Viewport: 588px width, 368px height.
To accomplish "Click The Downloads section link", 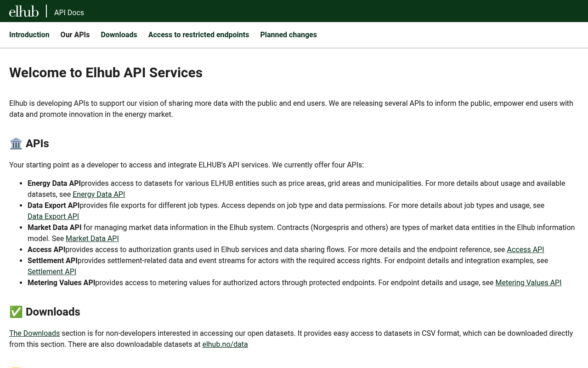I will pyautogui.click(x=34, y=333).
